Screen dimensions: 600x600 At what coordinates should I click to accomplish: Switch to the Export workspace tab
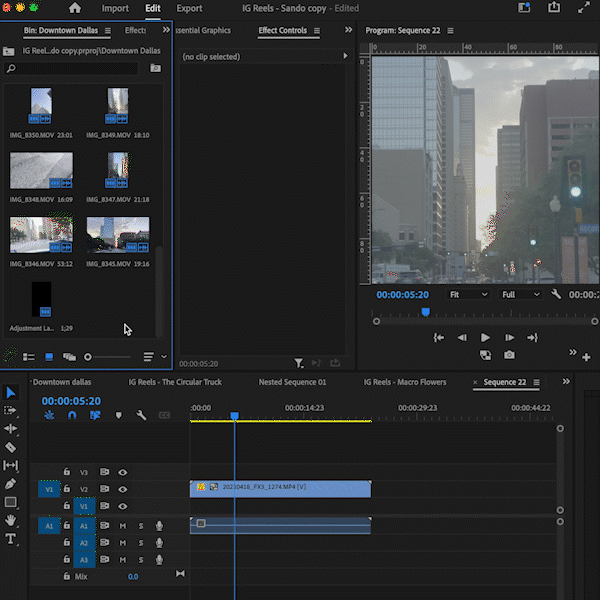point(189,8)
